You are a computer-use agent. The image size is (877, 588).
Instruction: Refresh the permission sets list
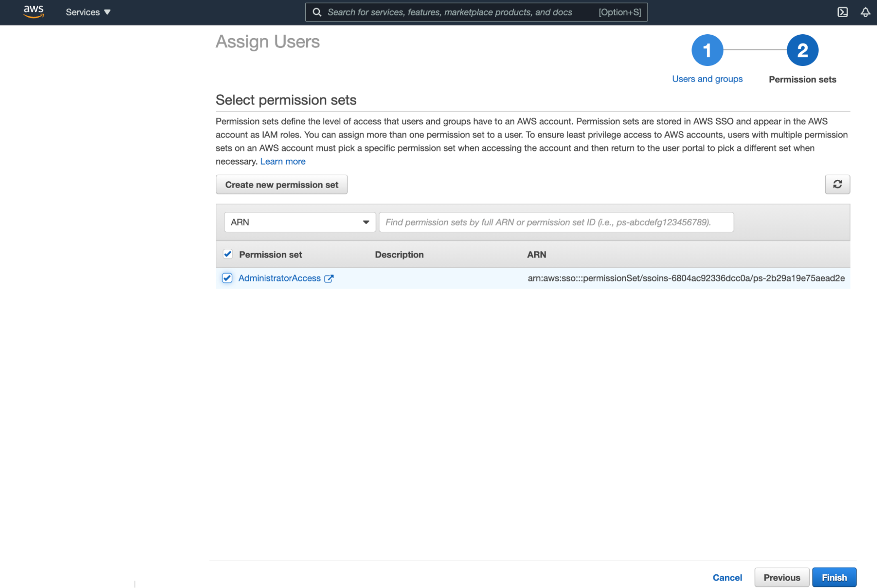pos(837,184)
